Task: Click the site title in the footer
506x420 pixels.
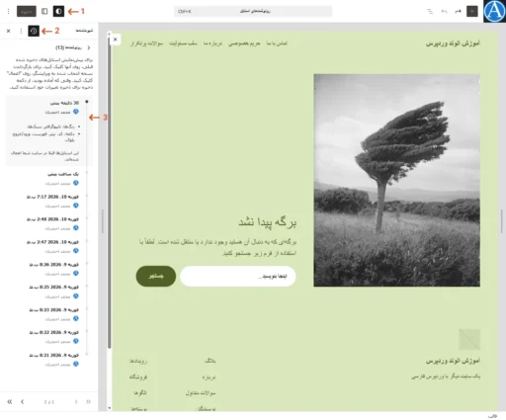Action: [453, 361]
